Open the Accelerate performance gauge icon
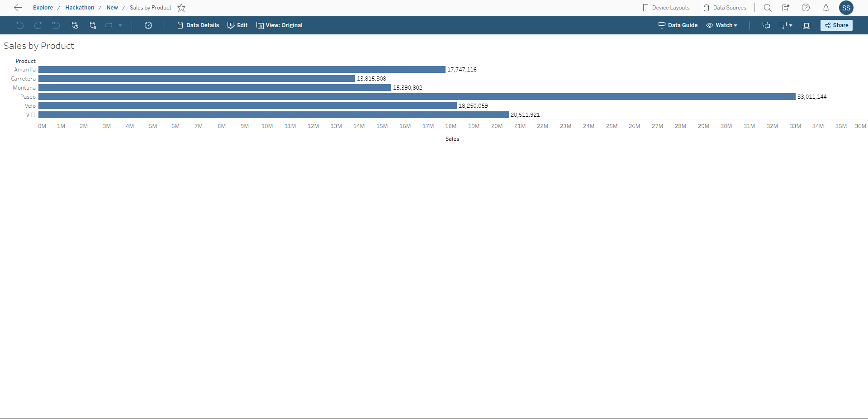 pos(148,25)
